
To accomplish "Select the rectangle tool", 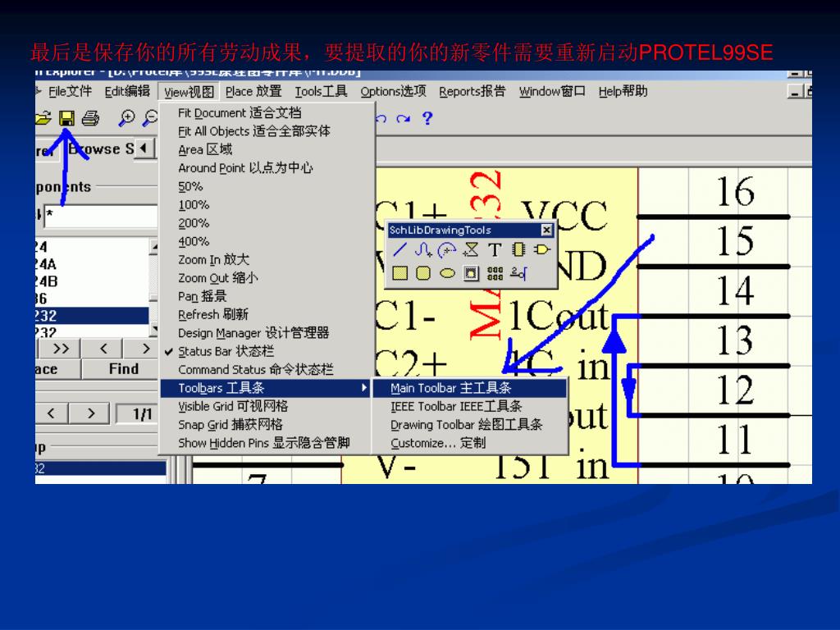I will point(399,273).
